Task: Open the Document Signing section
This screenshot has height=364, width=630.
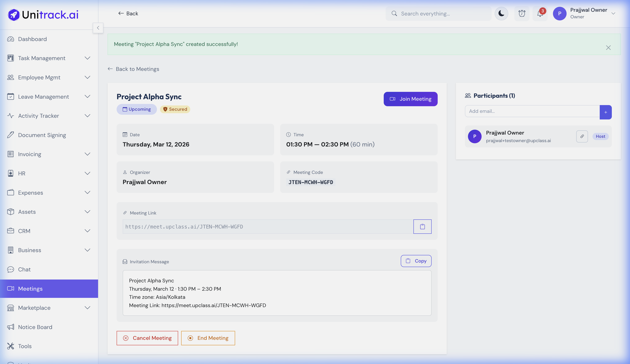Action: point(42,135)
